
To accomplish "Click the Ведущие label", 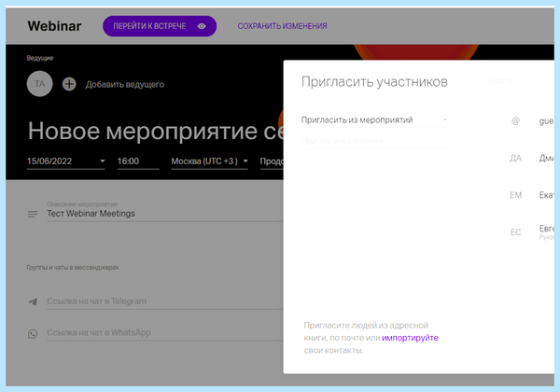I will pos(40,58).
